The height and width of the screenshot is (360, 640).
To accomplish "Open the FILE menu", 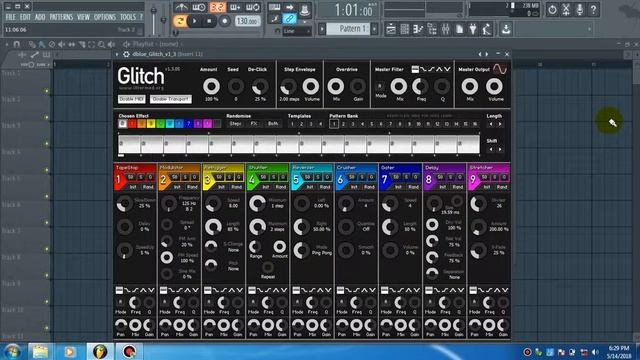I will (x=11, y=17).
